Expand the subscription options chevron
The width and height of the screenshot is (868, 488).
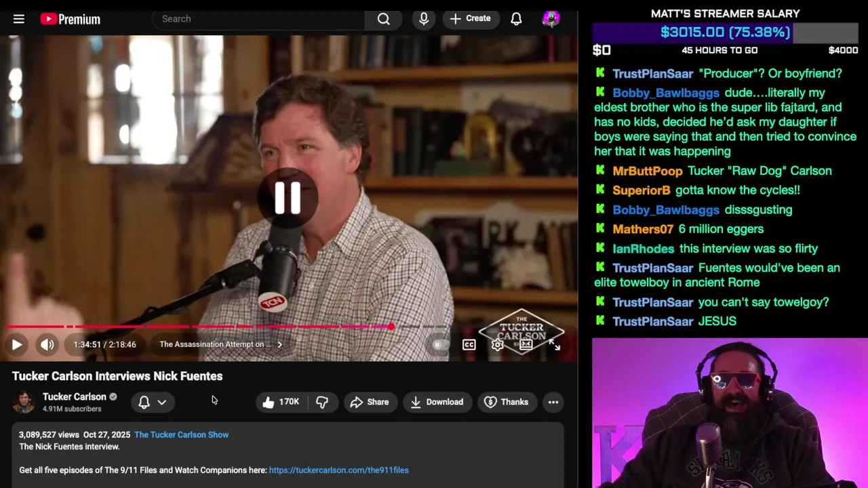162,402
